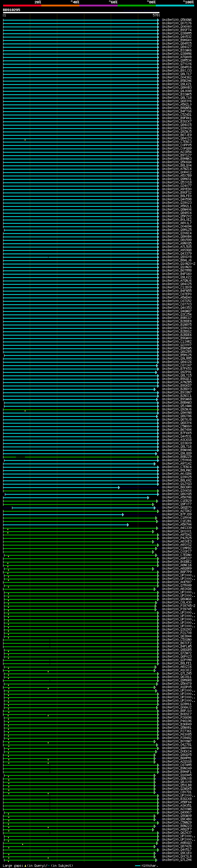Select label UniRef100_C5Z4D1
The image size is (197, 868).
(177, 115)
